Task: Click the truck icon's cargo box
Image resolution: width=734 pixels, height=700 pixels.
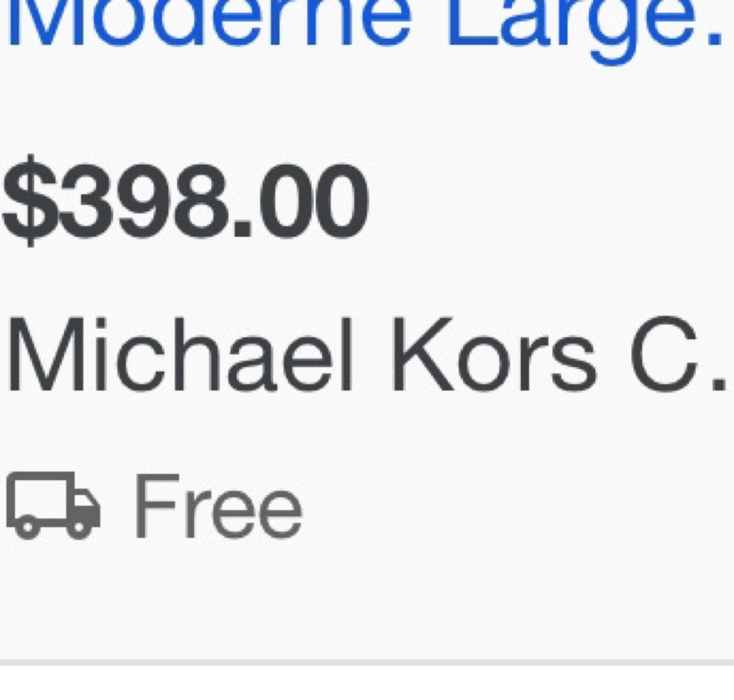Action: pyautogui.click(x=39, y=500)
